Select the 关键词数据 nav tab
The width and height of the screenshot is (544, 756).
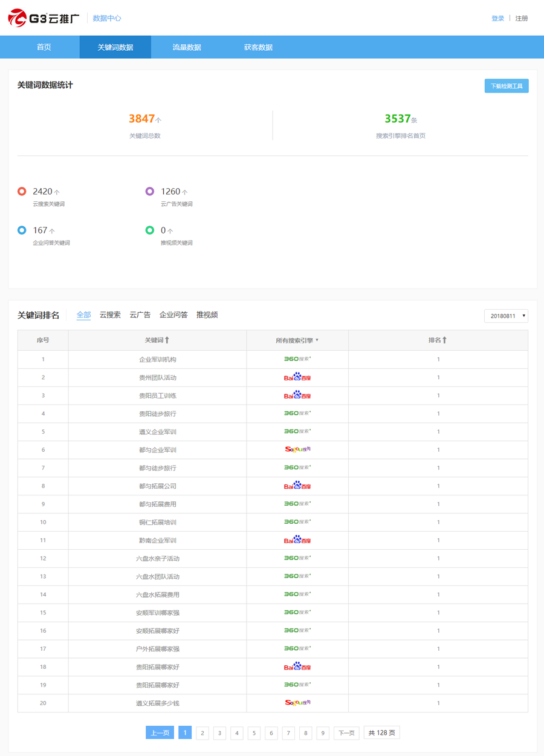point(115,47)
